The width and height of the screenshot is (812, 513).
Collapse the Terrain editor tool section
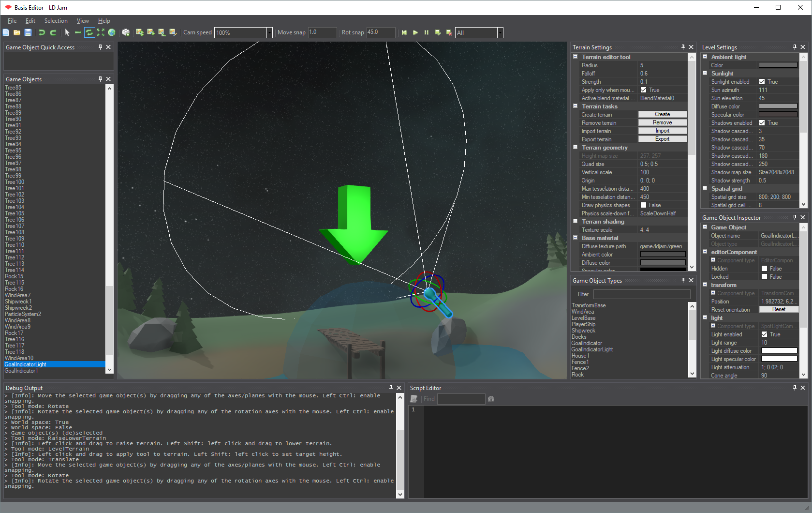[x=576, y=57]
